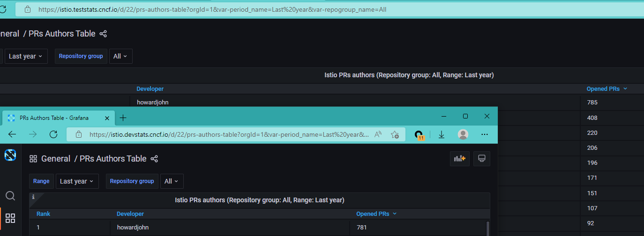Cycle view mode with the monitor icon
Viewport: 644px width, 236px height.
481,158
